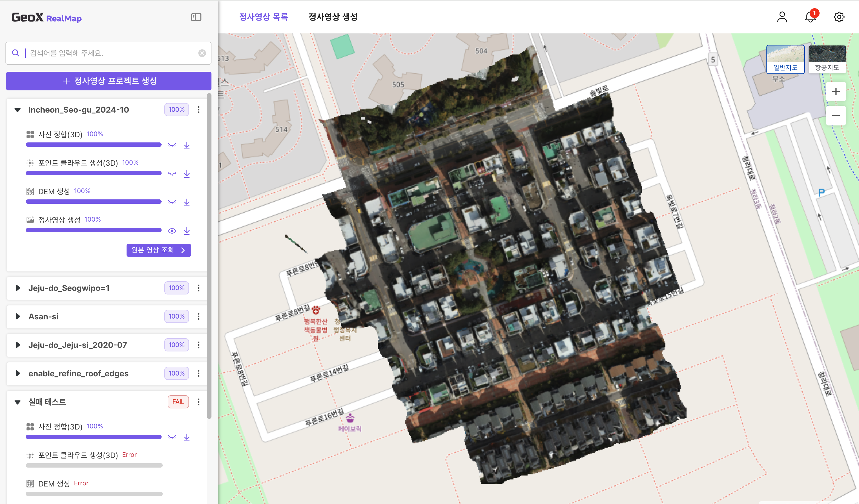
Task: Open 정사영상 목록 tab
Action: [x=264, y=17]
